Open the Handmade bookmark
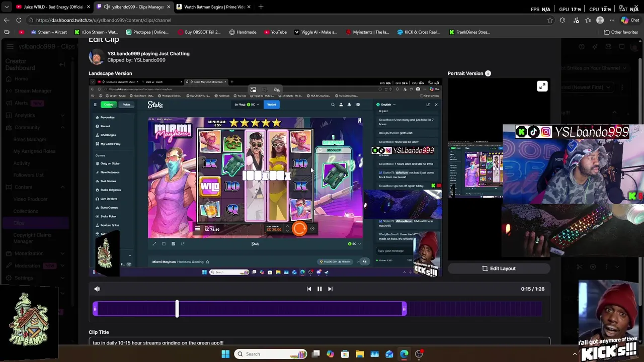This screenshot has width=644, height=362. pyautogui.click(x=243, y=32)
